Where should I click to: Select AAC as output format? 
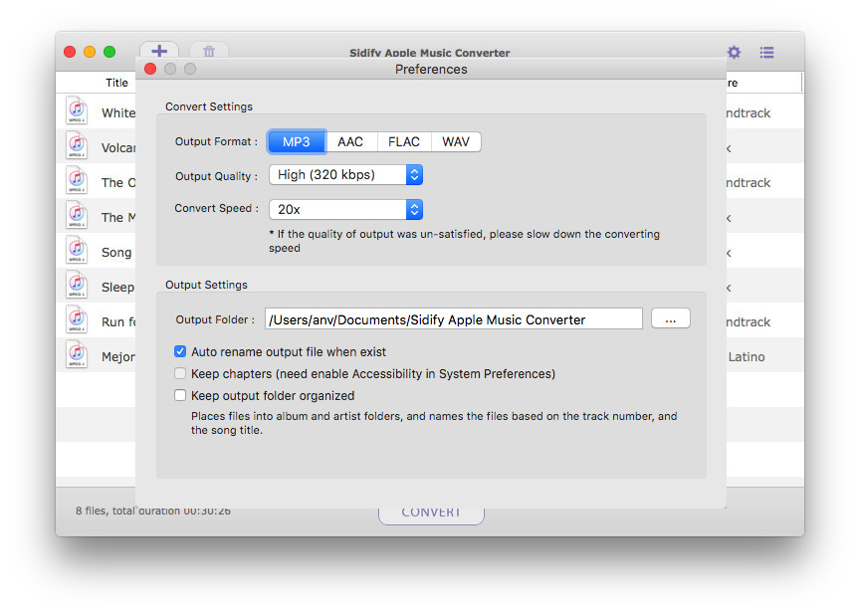(x=350, y=141)
